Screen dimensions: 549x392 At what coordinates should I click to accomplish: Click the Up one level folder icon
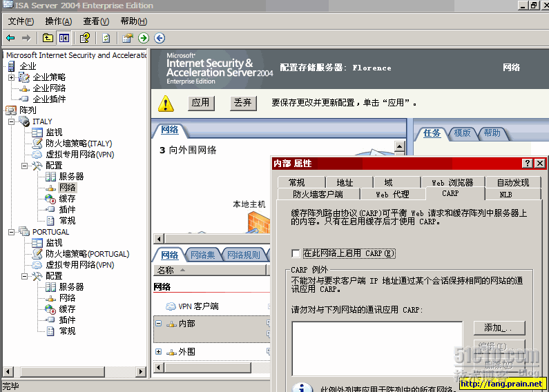48,38
